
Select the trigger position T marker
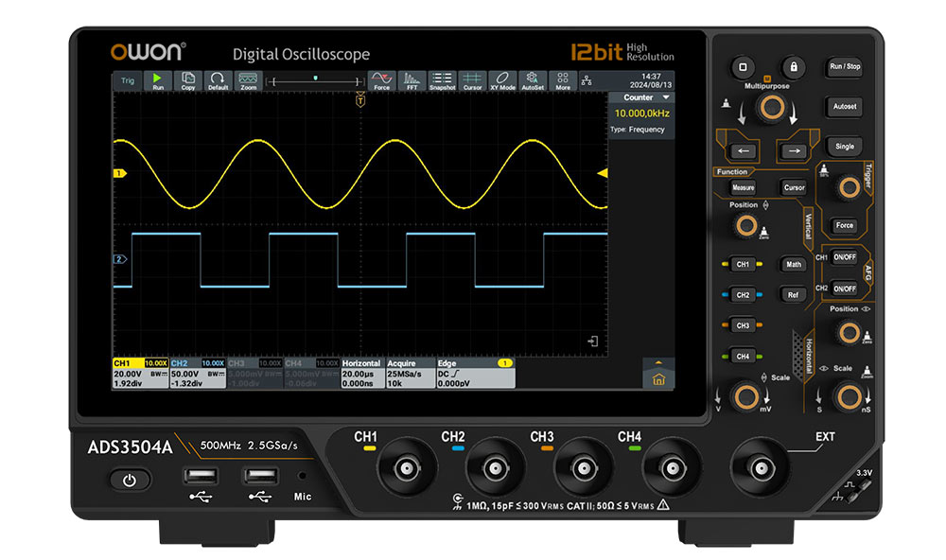360,100
